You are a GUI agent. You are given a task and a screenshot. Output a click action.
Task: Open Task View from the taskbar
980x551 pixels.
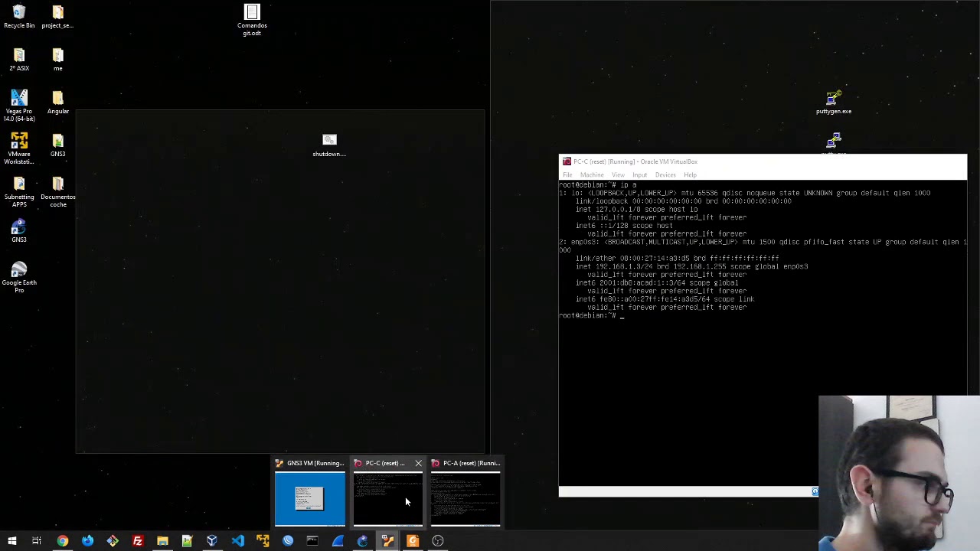[37, 541]
